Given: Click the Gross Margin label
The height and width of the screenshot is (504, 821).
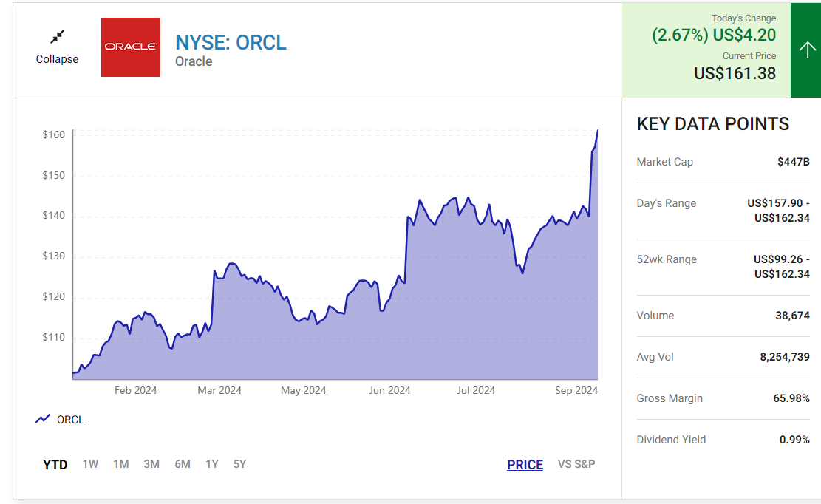Looking at the screenshot, I should pos(670,398).
